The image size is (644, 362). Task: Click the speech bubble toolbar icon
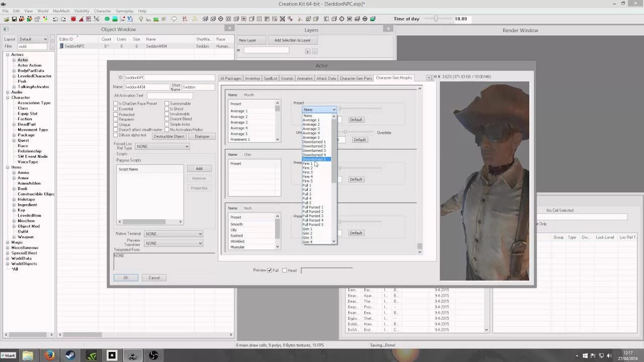(174, 19)
